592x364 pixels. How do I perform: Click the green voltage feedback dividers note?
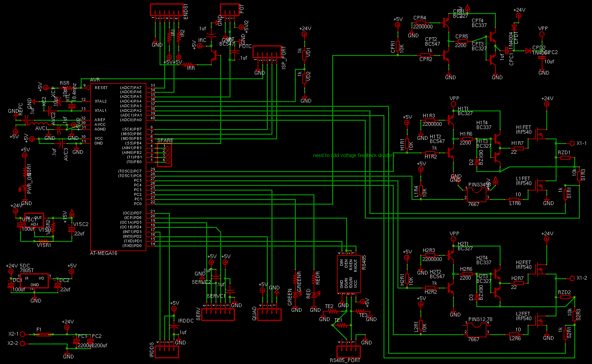[x=354, y=155]
